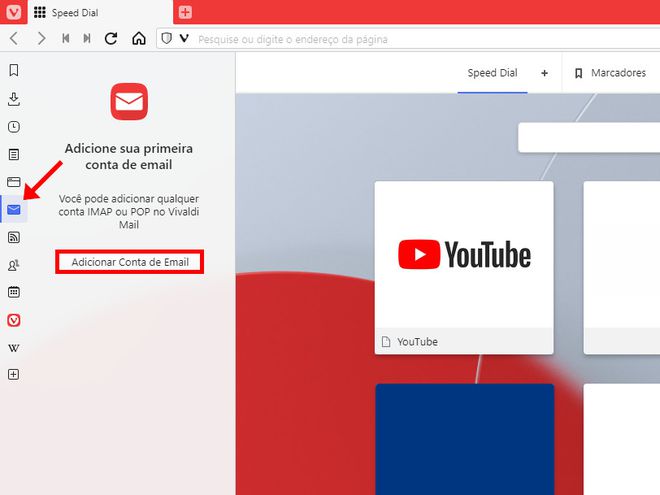Open the Bookmarks panel
The height and width of the screenshot is (495, 660).
coord(13,70)
